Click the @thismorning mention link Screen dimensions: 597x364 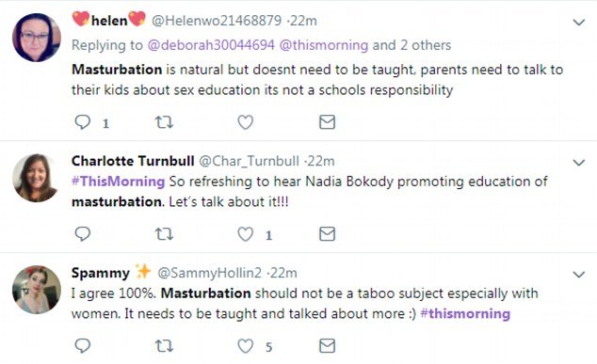coord(324,45)
